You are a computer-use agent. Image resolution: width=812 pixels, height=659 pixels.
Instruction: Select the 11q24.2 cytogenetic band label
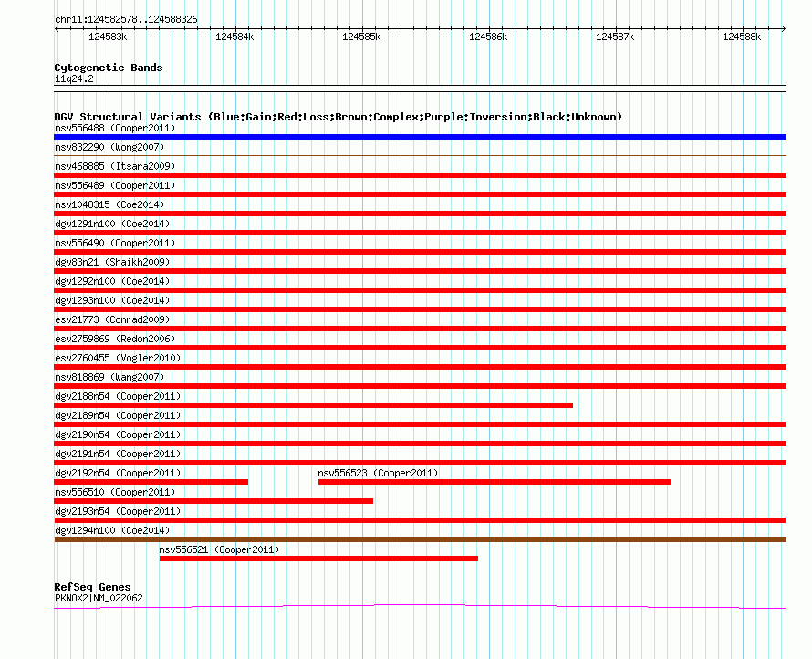(74, 78)
